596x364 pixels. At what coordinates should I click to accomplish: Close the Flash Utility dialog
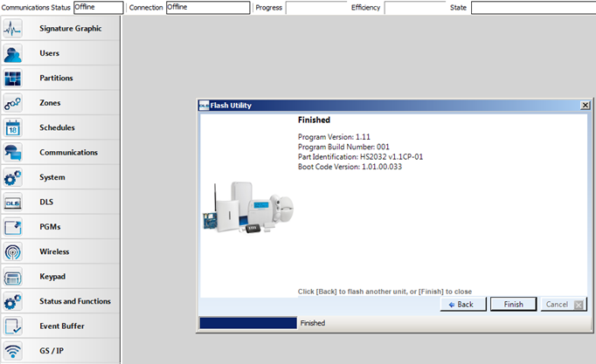tap(585, 105)
